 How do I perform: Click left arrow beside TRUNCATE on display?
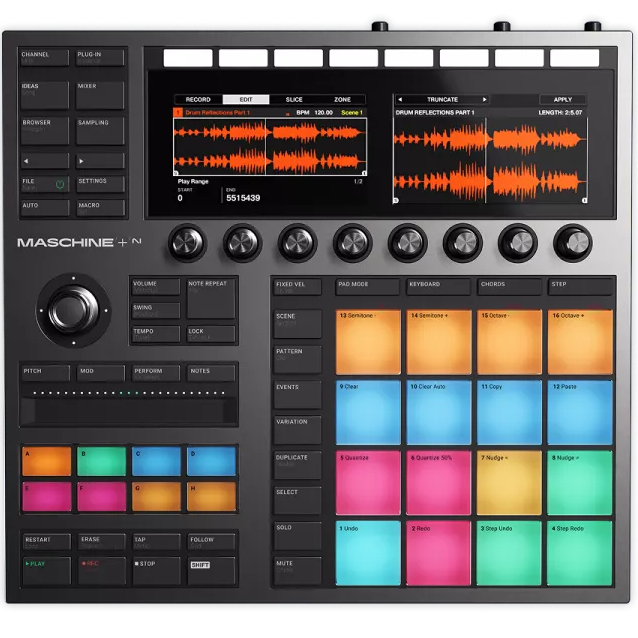400,100
